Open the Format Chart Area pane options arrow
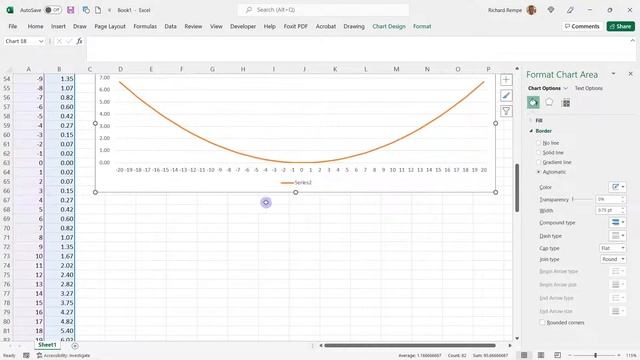This screenshot has width=640, height=360. pos(613,74)
